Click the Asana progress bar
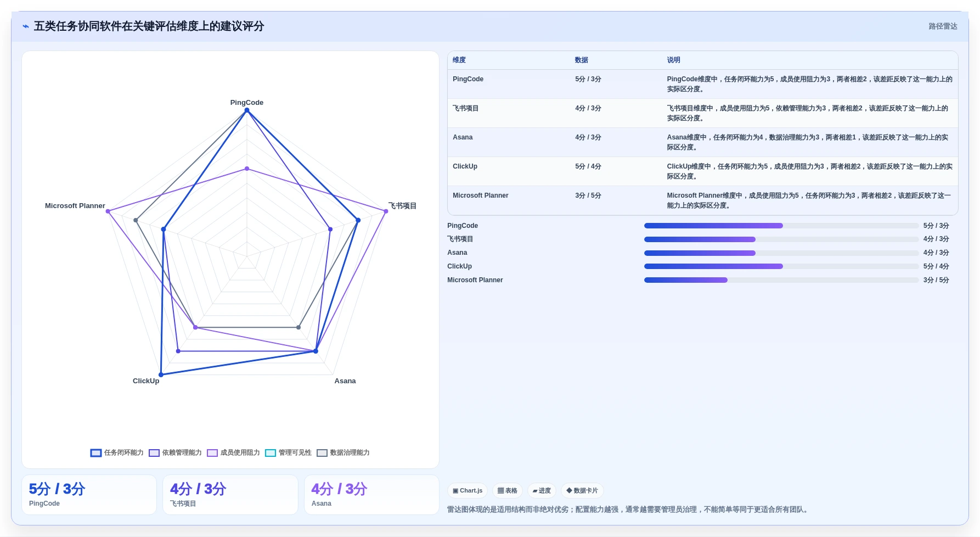Image resolution: width=980 pixels, height=537 pixels. [x=781, y=253]
